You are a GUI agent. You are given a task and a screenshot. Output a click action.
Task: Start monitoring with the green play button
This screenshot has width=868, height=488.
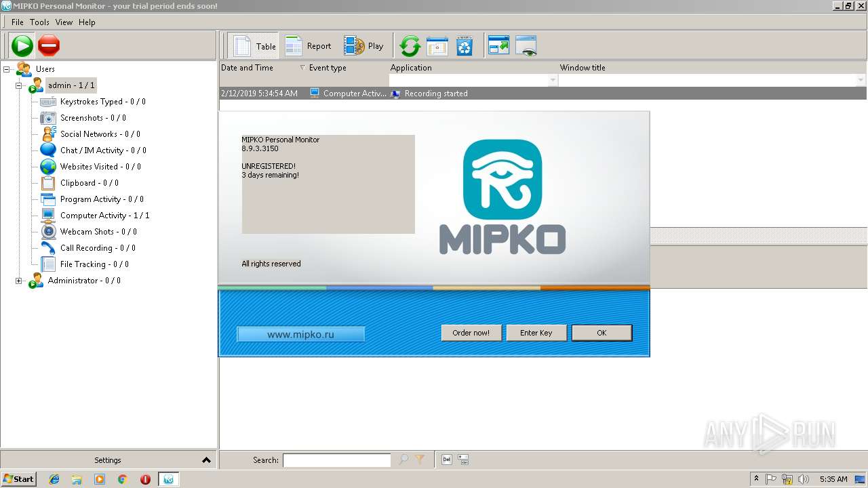click(x=22, y=46)
